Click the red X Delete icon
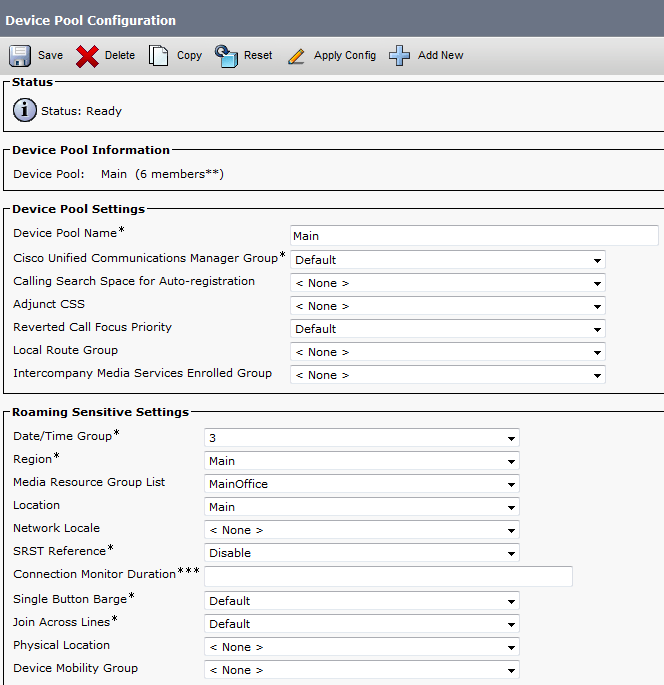 pyautogui.click(x=88, y=56)
